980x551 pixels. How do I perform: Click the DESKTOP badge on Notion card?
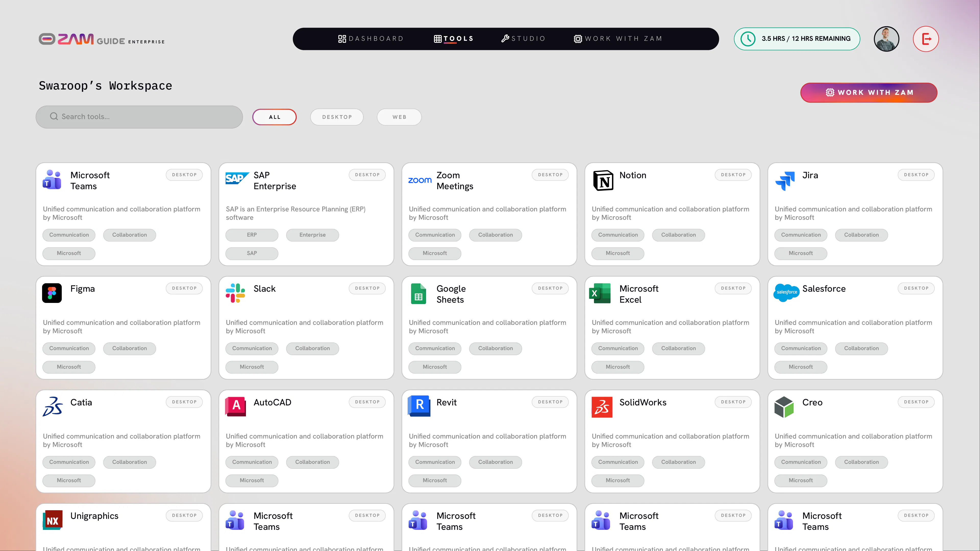tap(733, 175)
